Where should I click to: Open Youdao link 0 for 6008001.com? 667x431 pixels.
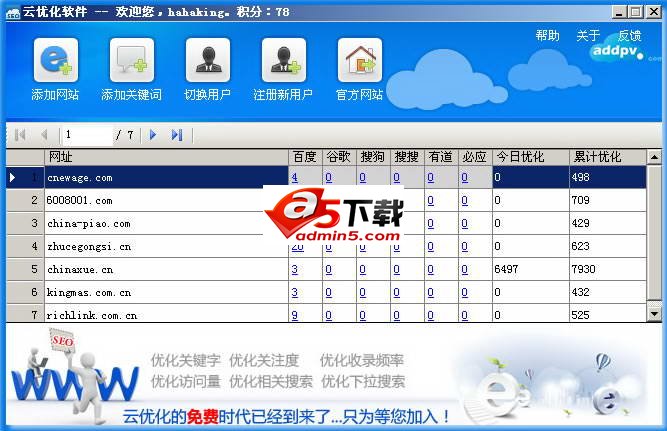pyautogui.click(x=430, y=200)
